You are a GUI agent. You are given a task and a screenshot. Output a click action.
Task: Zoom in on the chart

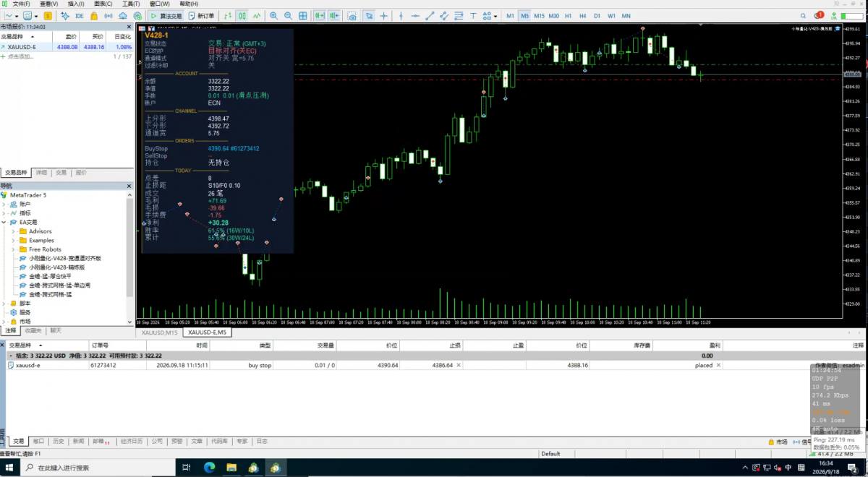pos(273,15)
